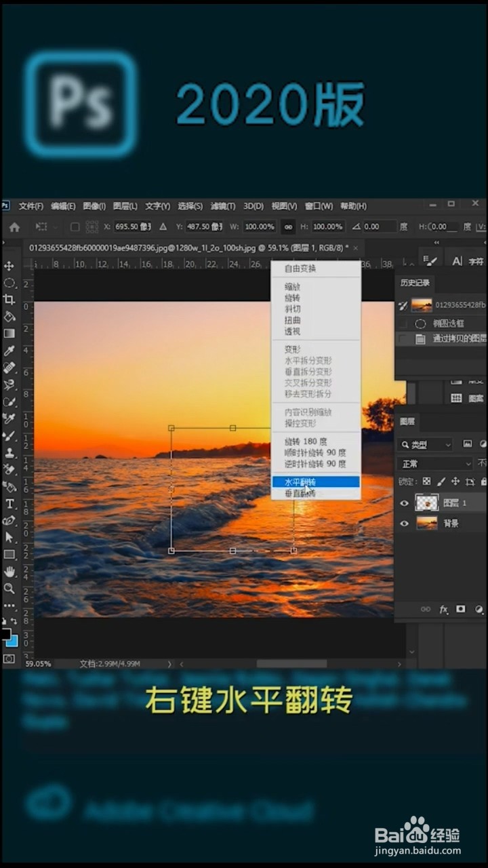Select the Hand tool
Image resolution: width=488 pixels, height=868 pixels.
(x=9, y=572)
